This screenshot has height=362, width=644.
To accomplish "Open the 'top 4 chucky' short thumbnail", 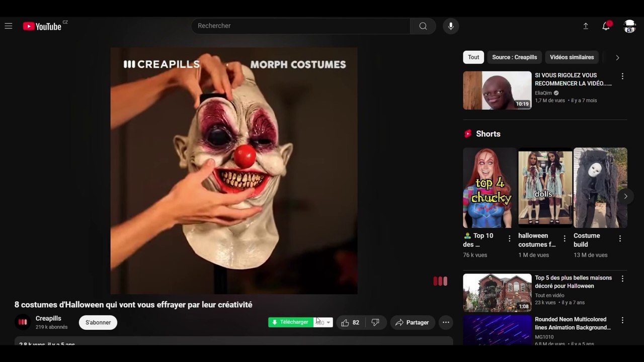I will click(x=490, y=188).
